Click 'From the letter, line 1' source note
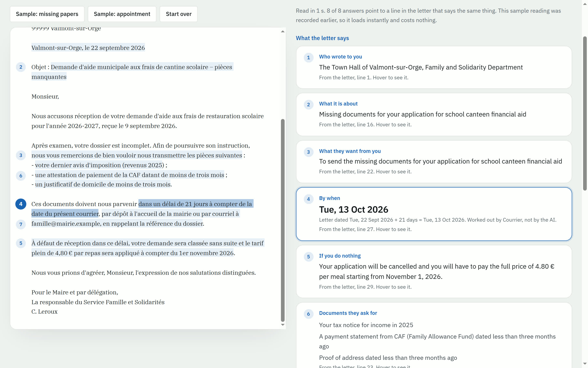Image resolution: width=588 pixels, height=368 pixels. [x=363, y=78]
